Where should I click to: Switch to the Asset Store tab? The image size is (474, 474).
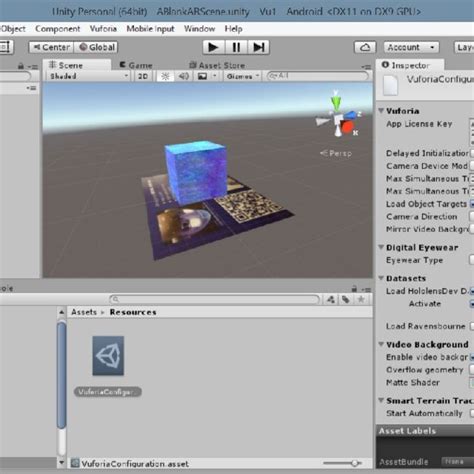[217, 65]
